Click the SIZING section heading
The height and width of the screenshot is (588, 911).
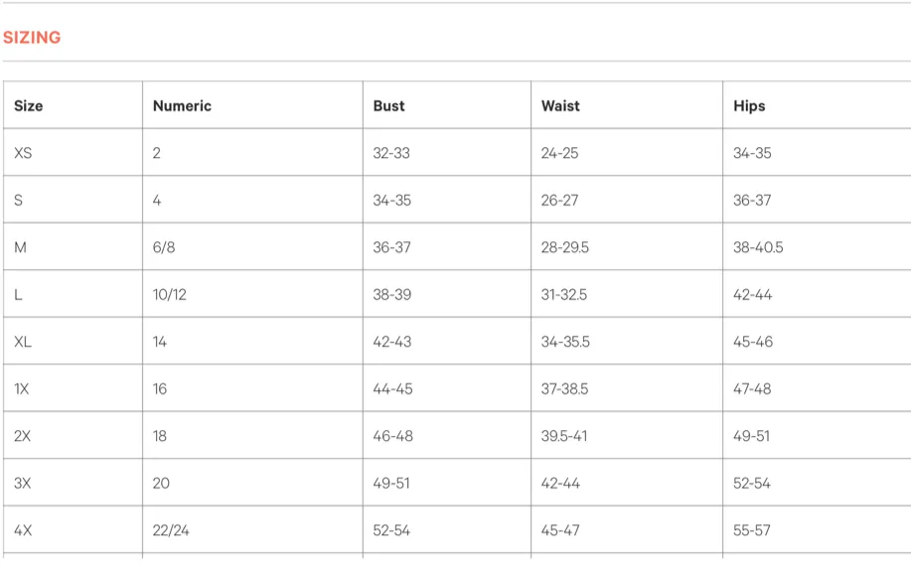click(x=32, y=37)
